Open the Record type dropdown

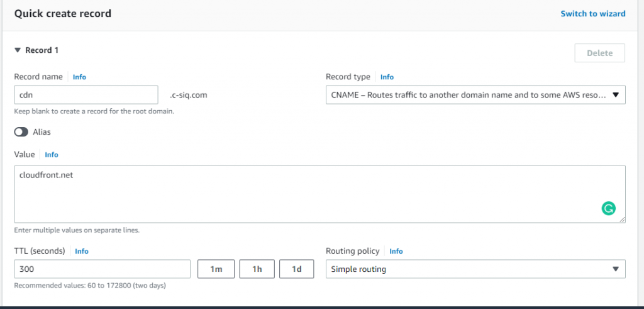click(x=475, y=95)
